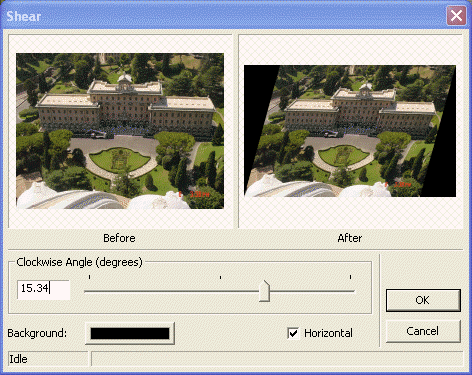472x375 pixels.
Task: Focus the Clockwise Angle input field
Action: tap(44, 289)
